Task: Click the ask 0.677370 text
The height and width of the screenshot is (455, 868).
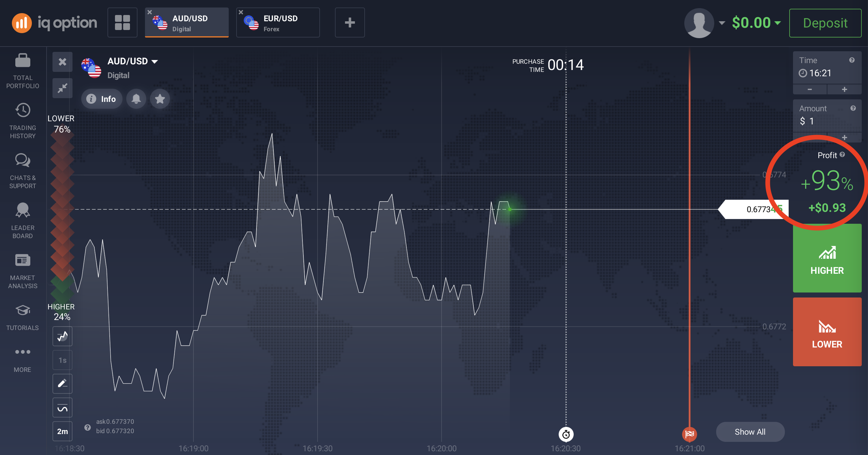Action: pos(115,421)
